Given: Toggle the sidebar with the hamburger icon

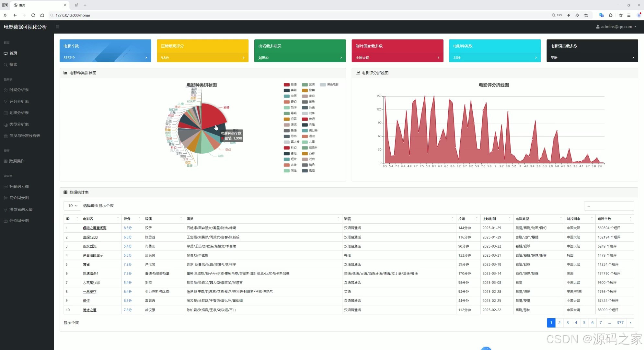Looking at the screenshot, I should [x=57, y=27].
